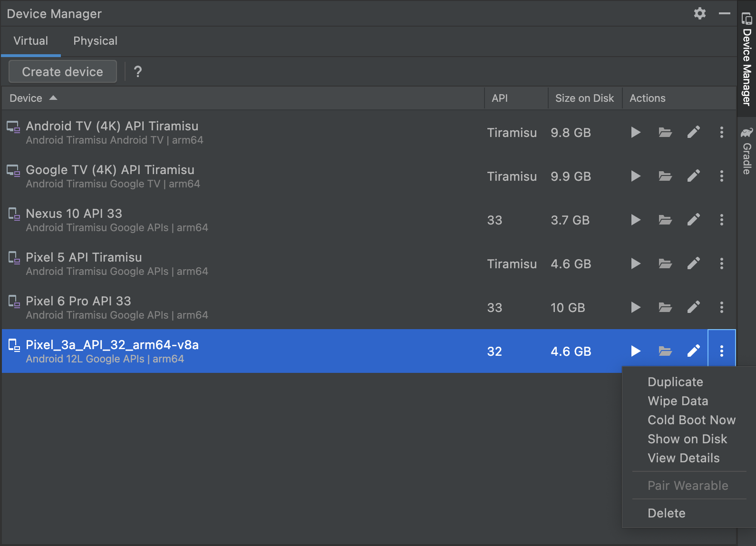The width and height of the screenshot is (756, 546).
Task: Switch to the Physical tab
Action: 95,41
